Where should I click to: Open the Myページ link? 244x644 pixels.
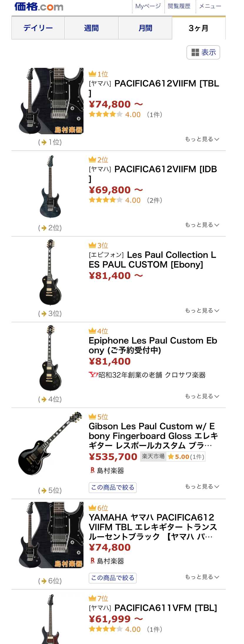(x=148, y=6)
